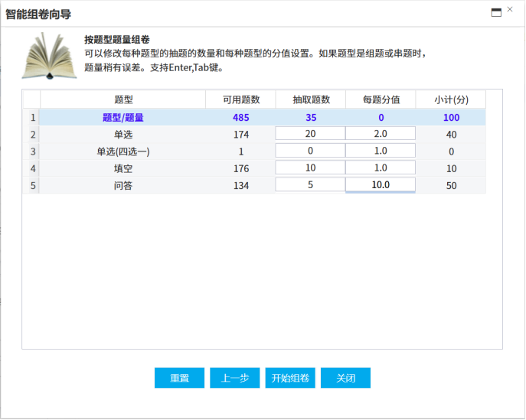Select the 题型/题量 summary row
Image resolution: width=526 pixels, height=420 pixels.
click(123, 117)
